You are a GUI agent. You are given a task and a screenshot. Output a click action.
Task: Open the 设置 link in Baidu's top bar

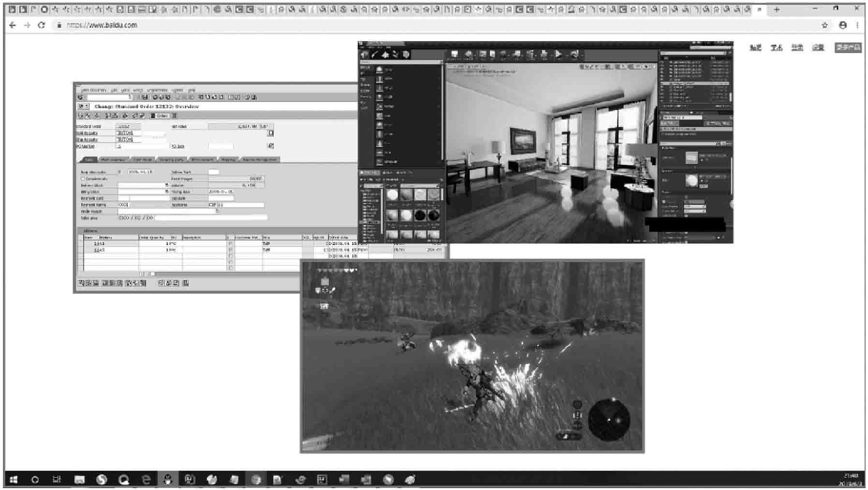818,47
